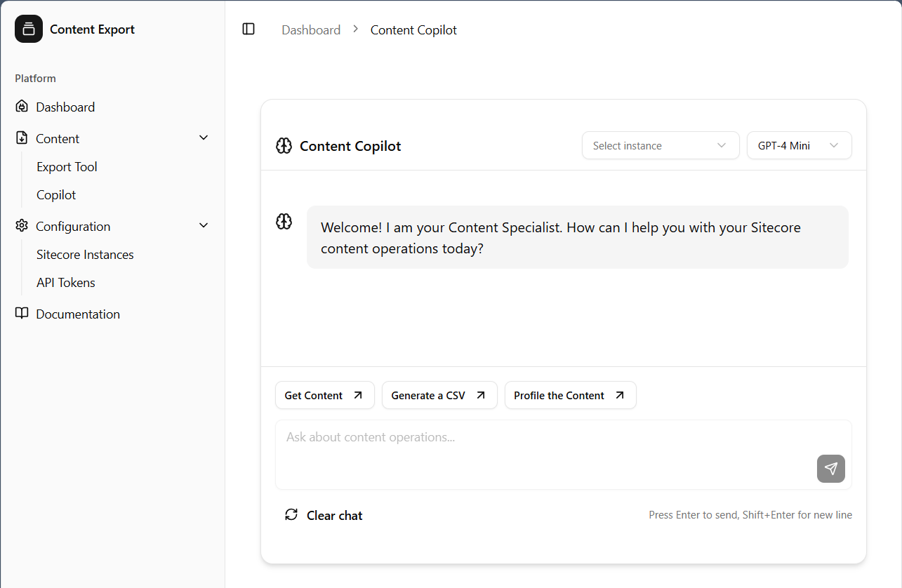Viewport: 902px width, 588px height.
Task: Click the brain icon beside Content Copilot title
Action: pos(284,146)
